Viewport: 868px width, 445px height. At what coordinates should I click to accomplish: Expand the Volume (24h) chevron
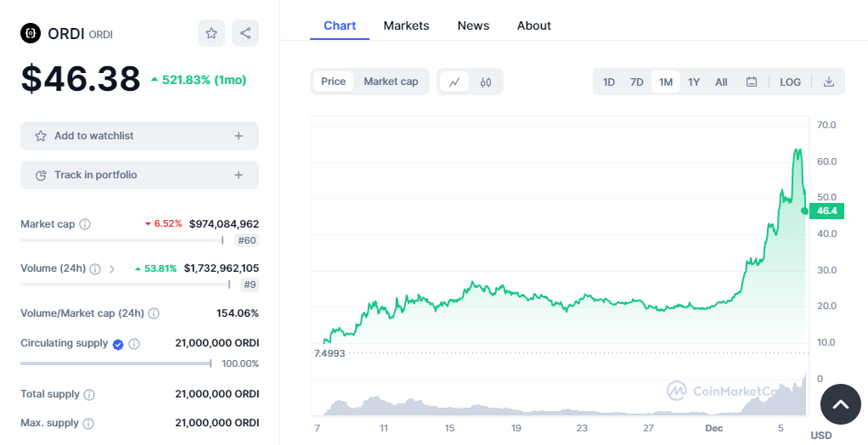click(112, 269)
